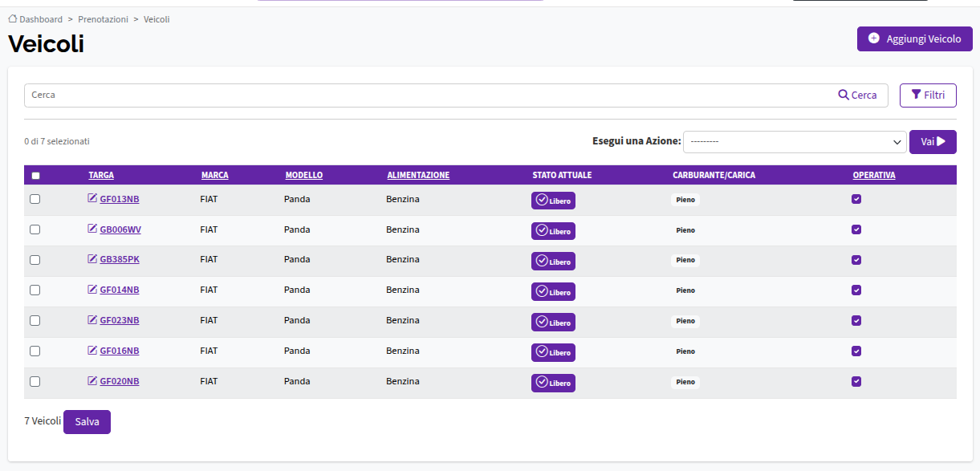Select the row checkbox for GB385PK
980x471 pixels.
pos(35,260)
